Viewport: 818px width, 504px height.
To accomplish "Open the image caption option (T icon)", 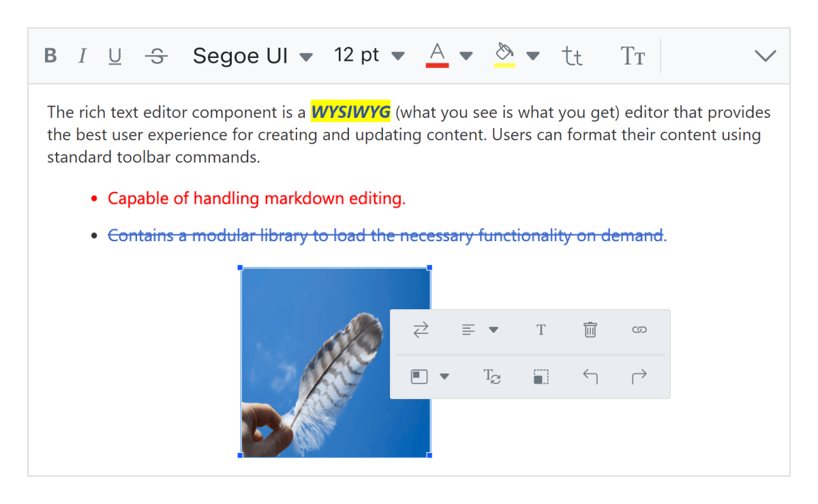I will [x=541, y=330].
